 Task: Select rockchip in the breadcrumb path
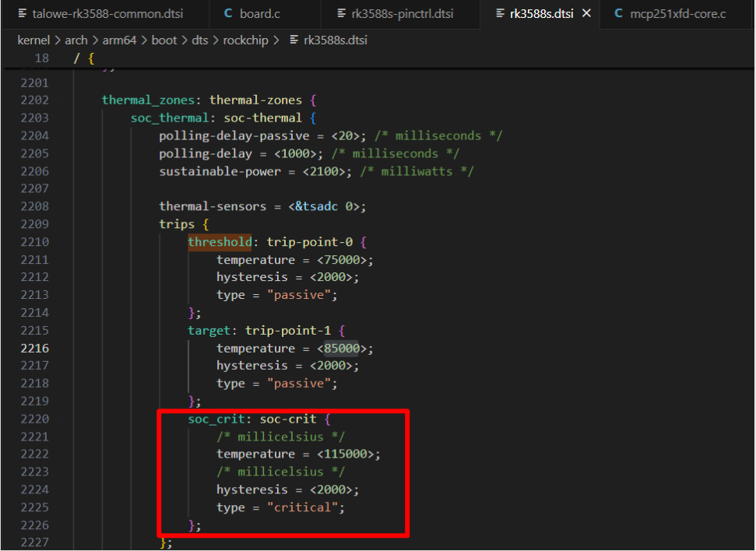click(x=243, y=40)
